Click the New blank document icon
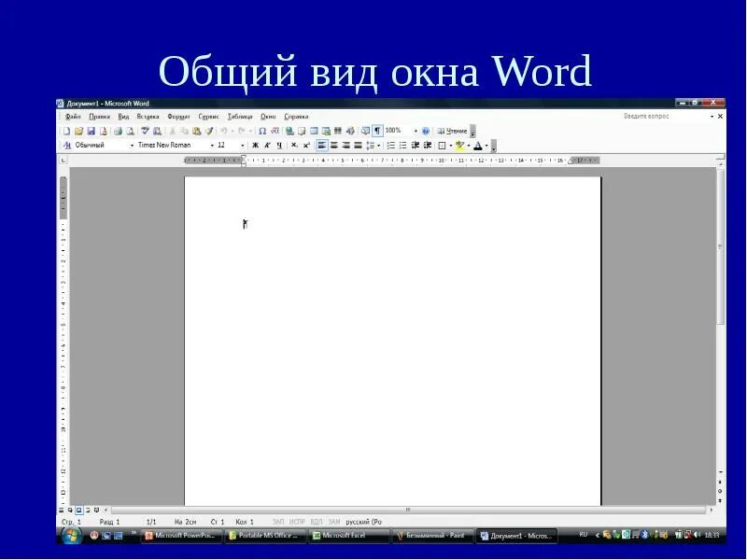 (66, 131)
